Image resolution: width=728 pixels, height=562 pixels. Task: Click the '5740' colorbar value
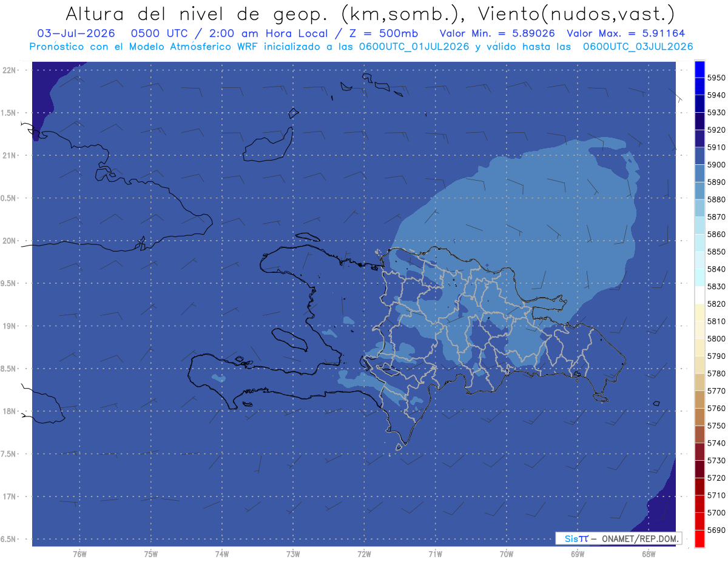(716, 443)
